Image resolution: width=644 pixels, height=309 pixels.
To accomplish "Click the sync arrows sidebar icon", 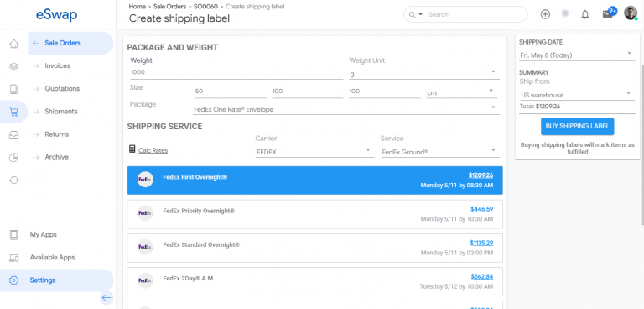I will click(x=14, y=181).
